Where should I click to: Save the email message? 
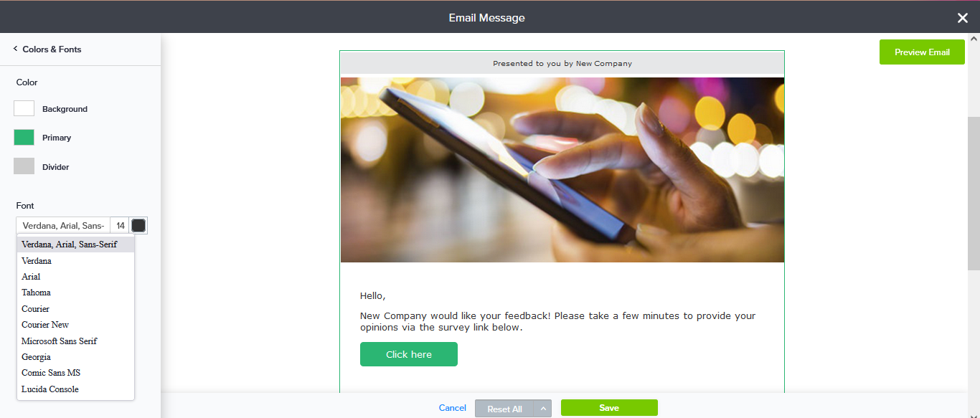pos(609,408)
